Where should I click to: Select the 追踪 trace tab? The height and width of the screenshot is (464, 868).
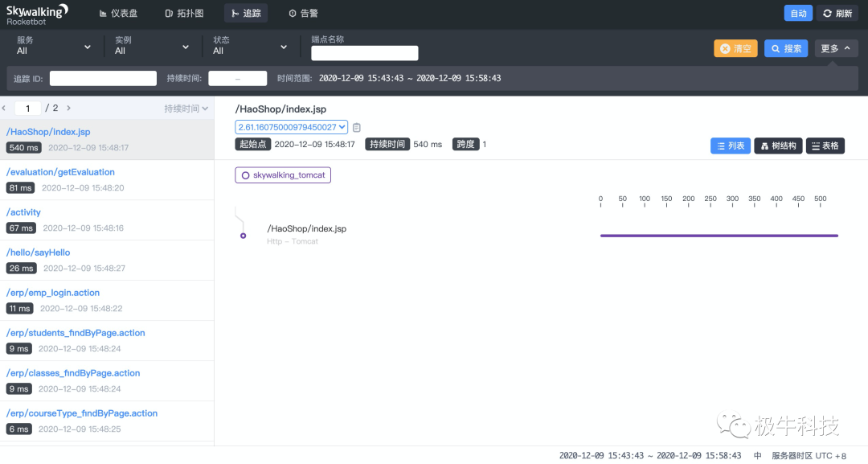[246, 14]
